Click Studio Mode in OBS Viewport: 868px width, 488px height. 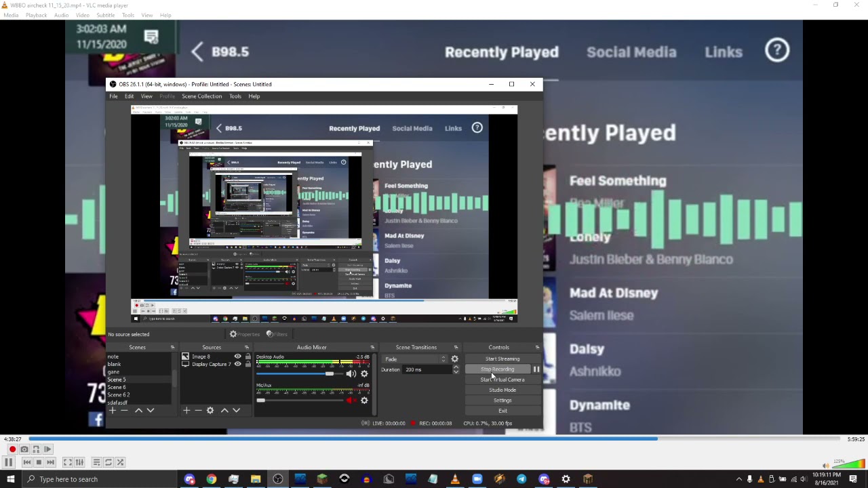click(502, 390)
